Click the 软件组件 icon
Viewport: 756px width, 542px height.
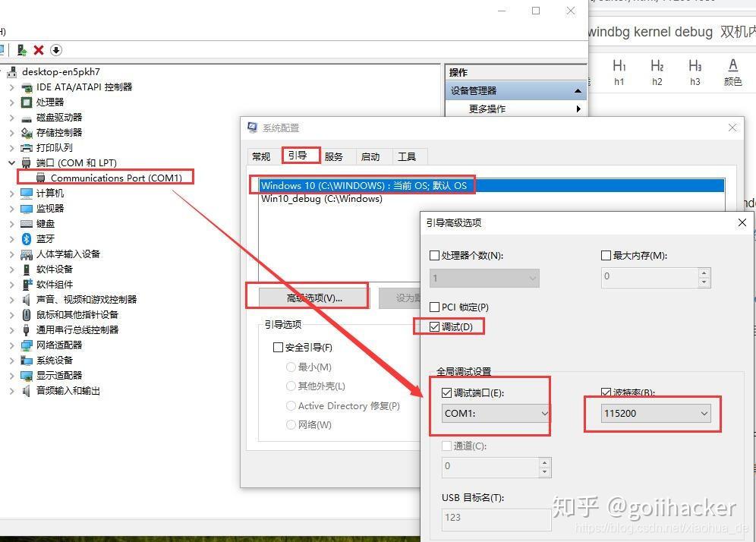coord(27,285)
